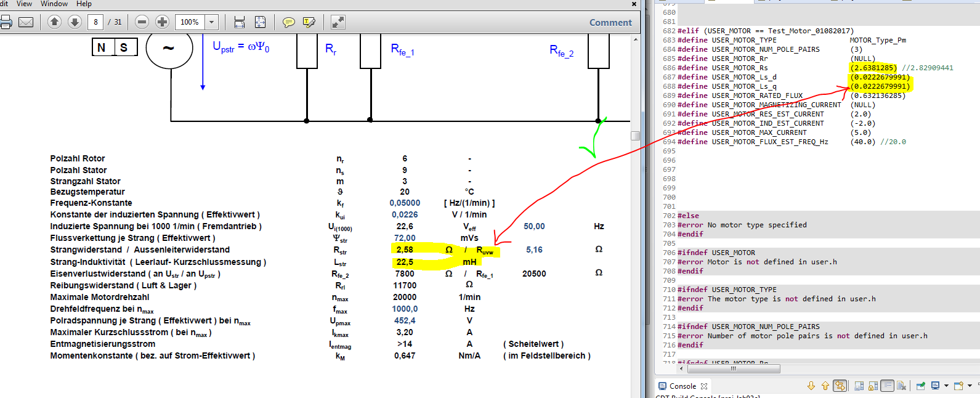Click the page number input field
Image resolution: width=980 pixels, height=398 pixels.
pos(95,22)
